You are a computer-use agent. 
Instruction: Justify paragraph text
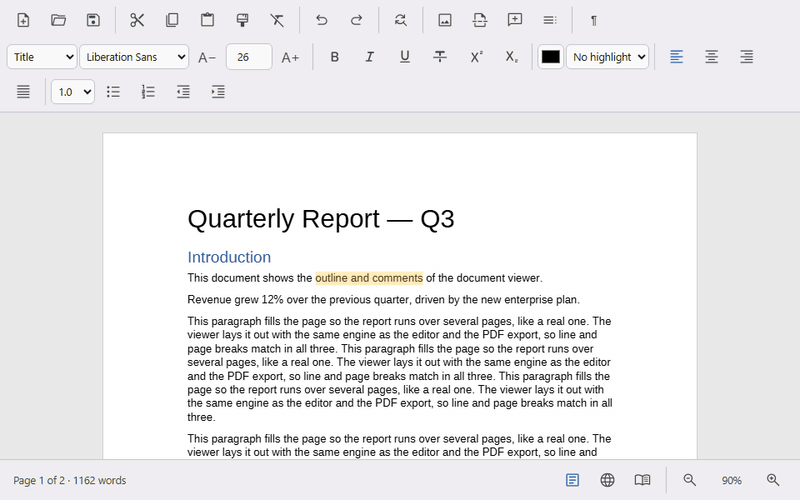(23, 92)
